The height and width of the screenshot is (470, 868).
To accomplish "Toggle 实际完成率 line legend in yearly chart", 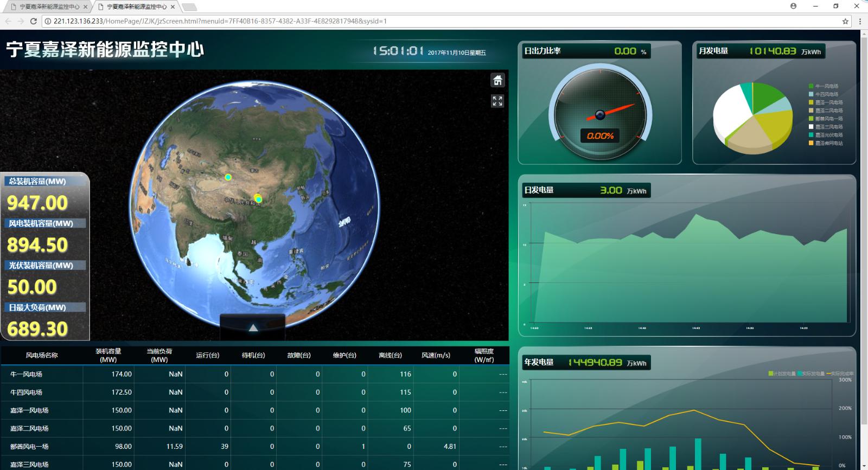I will [x=840, y=374].
